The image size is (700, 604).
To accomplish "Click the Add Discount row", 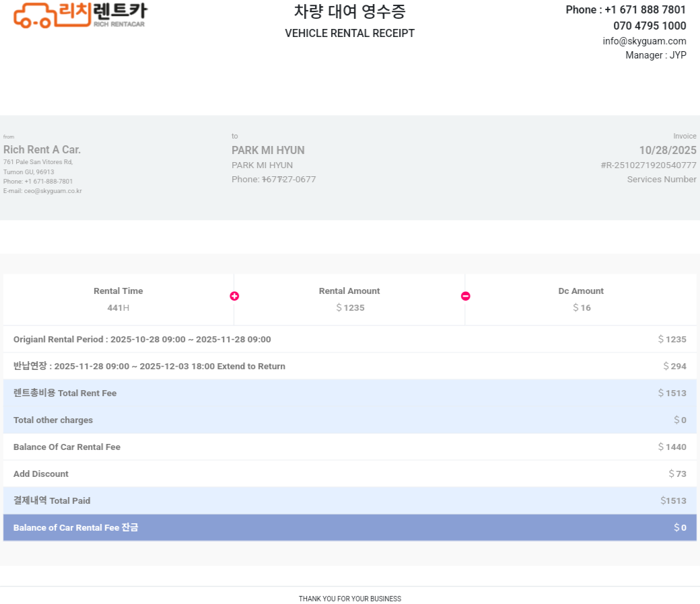I will pyautogui.click(x=349, y=474).
